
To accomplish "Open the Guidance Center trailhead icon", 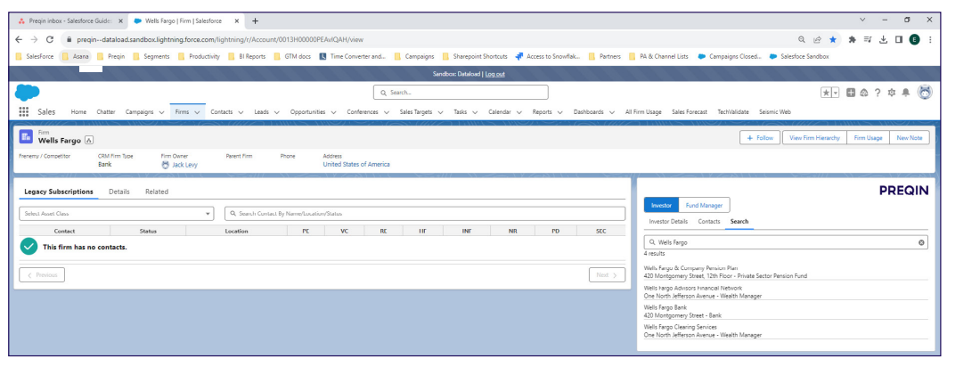I will coord(864,93).
